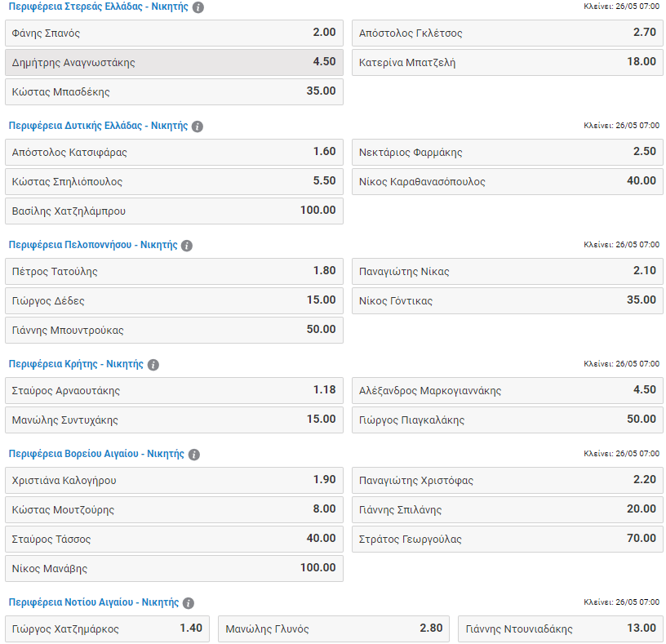The height and width of the screenshot is (644, 666).
Task: Open info icon for Περιφέρεια Δυτικής Ελλάδας
Action: [x=198, y=127]
